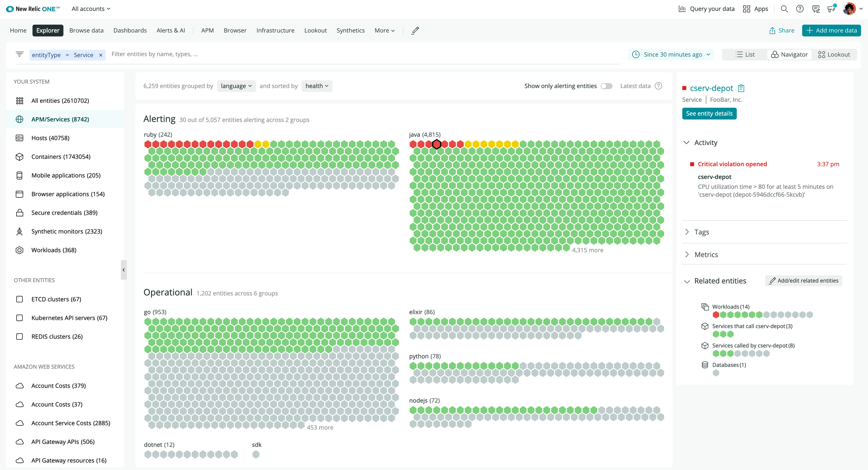The width and height of the screenshot is (868, 470).
Task: Select Kubernetes API servers (67) checkbox
Action: pyautogui.click(x=20, y=318)
